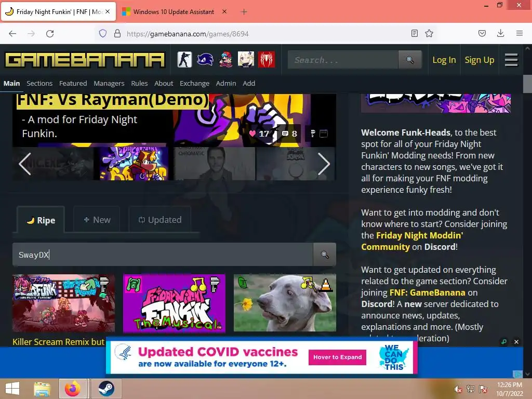The height and width of the screenshot is (399, 532).
Task: Open the hamburger site menu
Action: click(x=511, y=60)
